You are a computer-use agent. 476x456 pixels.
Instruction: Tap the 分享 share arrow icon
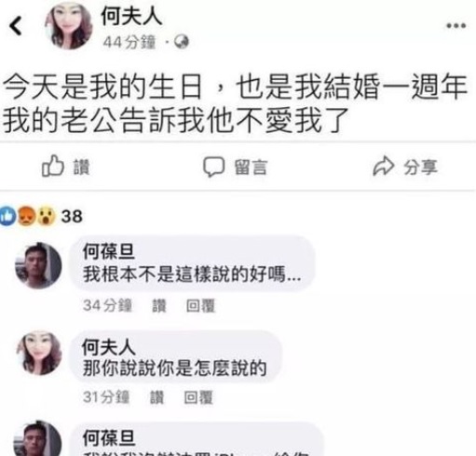pyautogui.click(x=384, y=167)
